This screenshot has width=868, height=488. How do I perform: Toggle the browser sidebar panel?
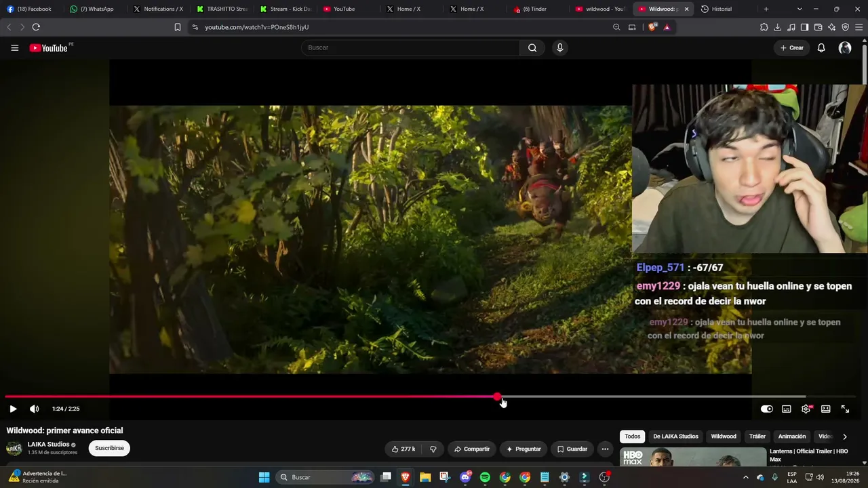tap(804, 27)
